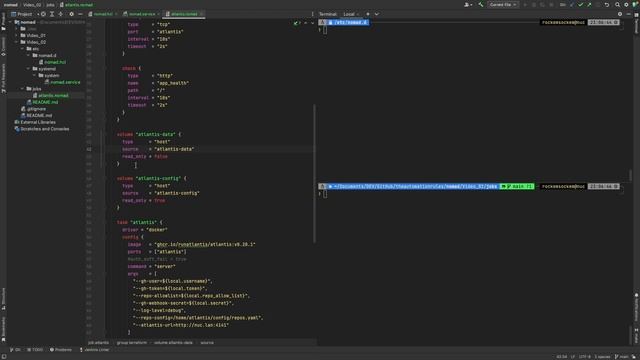
Task: Open the TODO tool window
Action: point(35,350)
